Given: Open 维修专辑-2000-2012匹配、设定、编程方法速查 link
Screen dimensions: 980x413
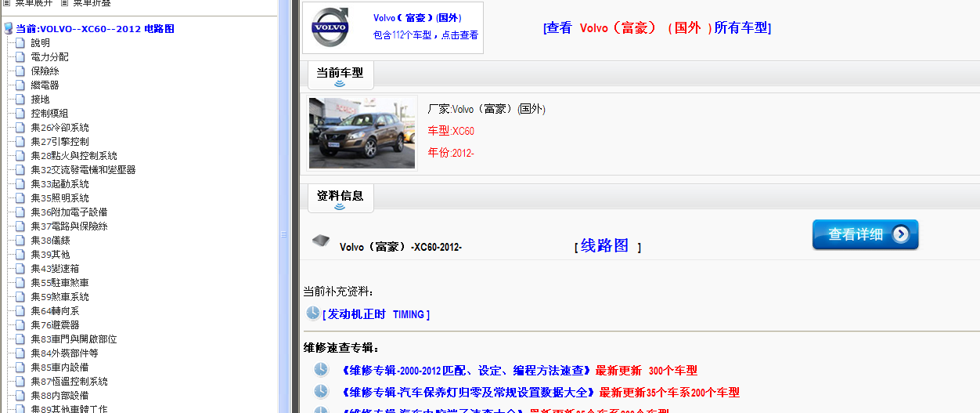Looking at the screenshot, I should click(466, 371).
